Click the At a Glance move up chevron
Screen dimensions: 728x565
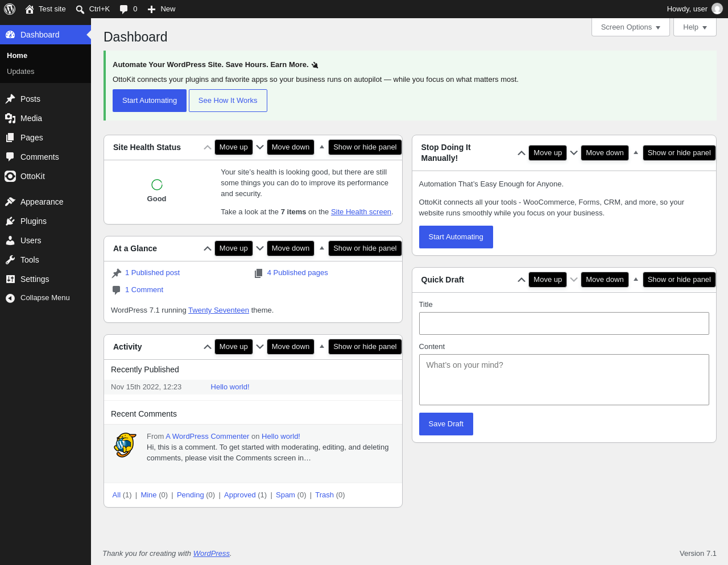[x=208, y=248]
